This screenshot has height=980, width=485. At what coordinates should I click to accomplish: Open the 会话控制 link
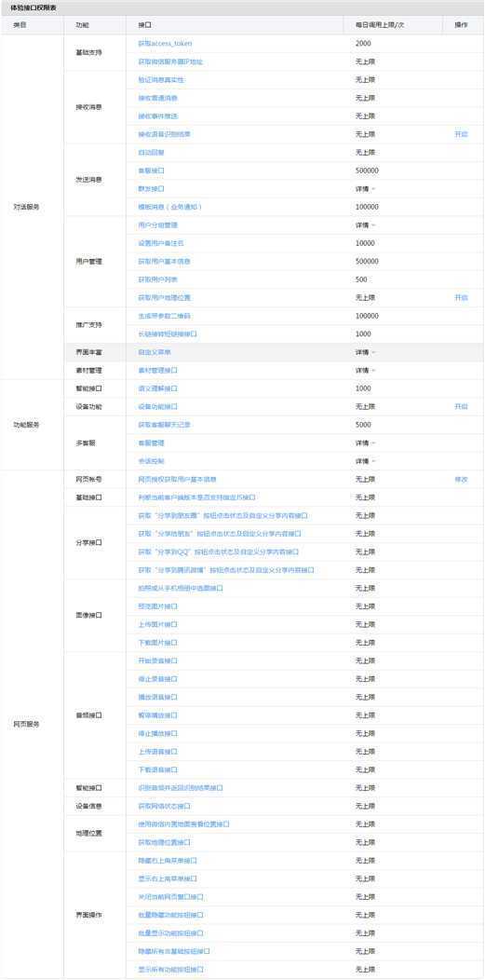pyautogui.click(x=151, y=461)
